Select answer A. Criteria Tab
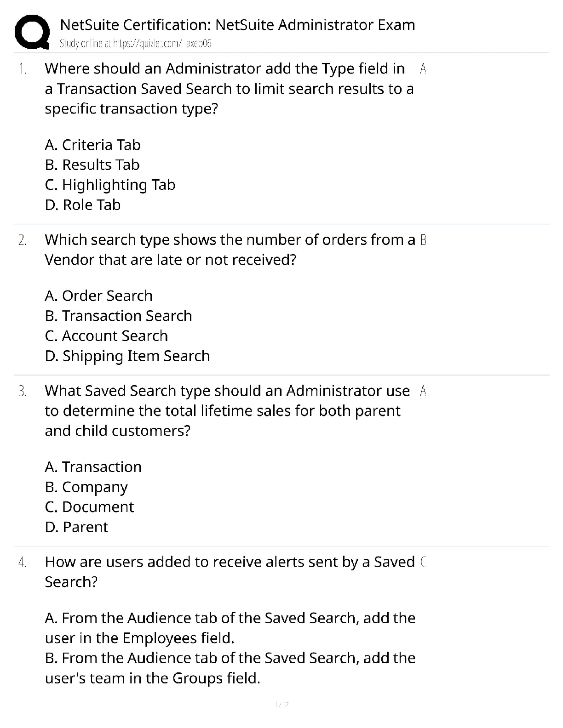The height and width of the screenshot is (728, 563). [93, 145]
